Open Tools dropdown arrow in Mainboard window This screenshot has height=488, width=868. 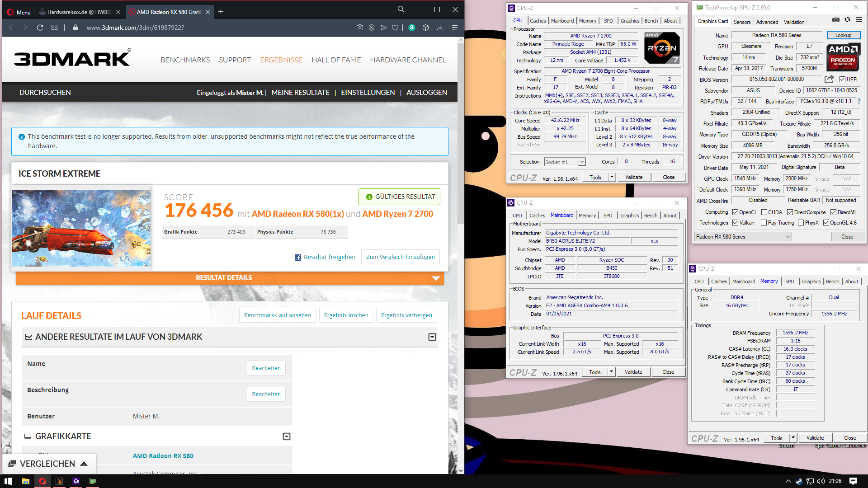(611, 372)
